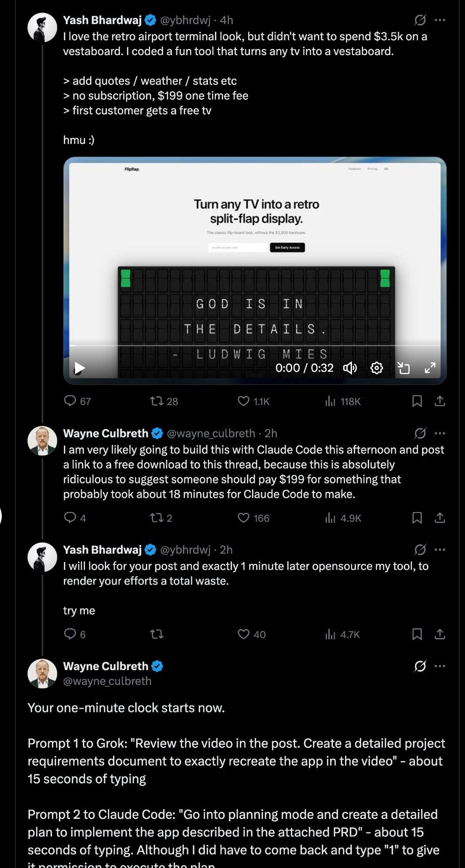This screenshot has height=868, width=465.
Task: Share Wayne's Claude Code reply
Action: (x=440, y=518)
